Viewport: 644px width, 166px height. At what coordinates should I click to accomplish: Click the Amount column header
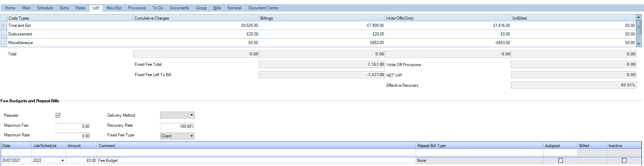pos(82,146)
